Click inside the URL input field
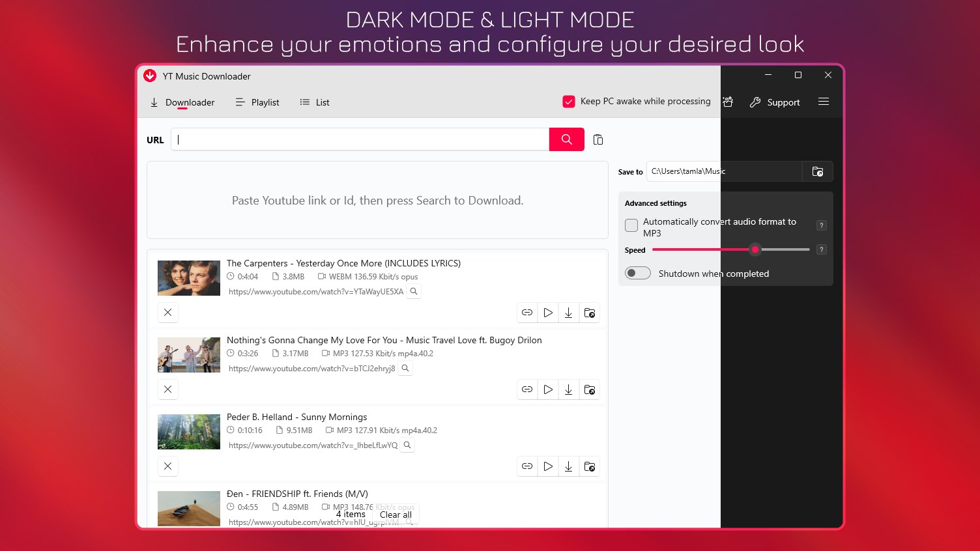Screen dimensions: 980x551 point(358,139)
